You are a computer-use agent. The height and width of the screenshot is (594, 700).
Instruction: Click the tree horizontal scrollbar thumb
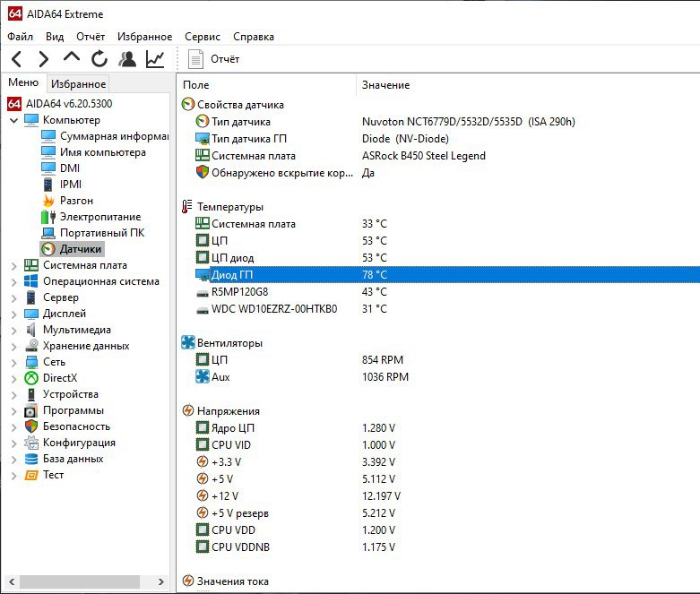coord(80,581)
